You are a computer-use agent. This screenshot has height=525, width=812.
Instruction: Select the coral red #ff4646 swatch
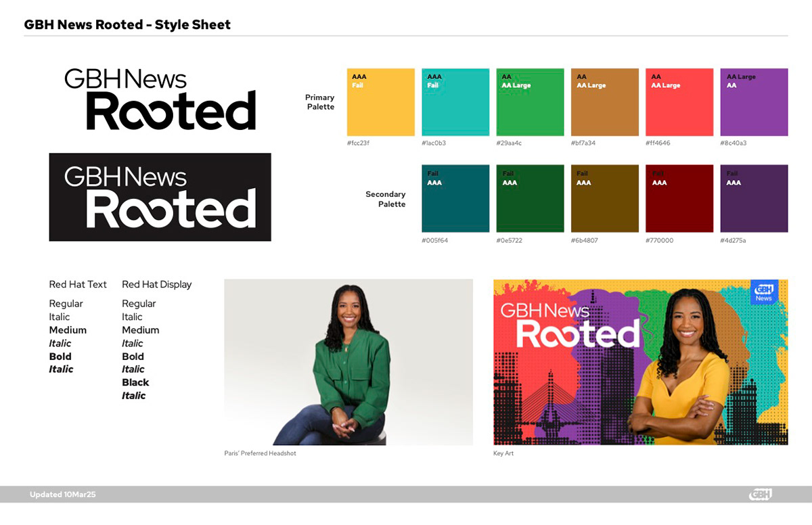tap(679, 102)
